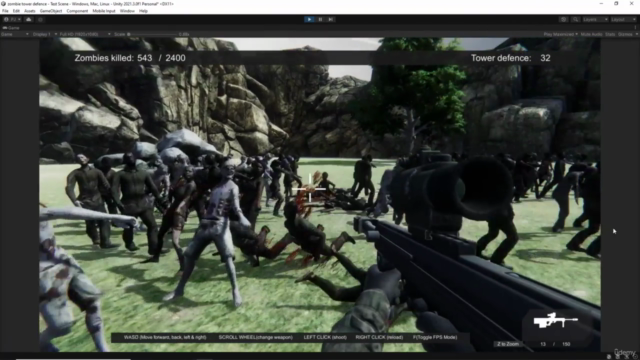The height and width of the screenshot is (360, 640).
Task: Expand the Gizmos dropdown arrow
Action: pyautogui.click(x=636, y=34)
